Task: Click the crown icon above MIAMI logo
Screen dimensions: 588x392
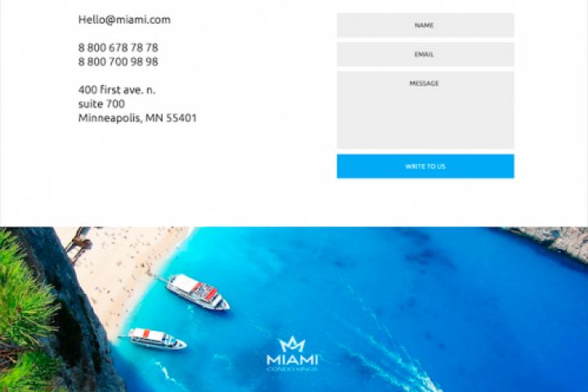Action: [292, 344]
